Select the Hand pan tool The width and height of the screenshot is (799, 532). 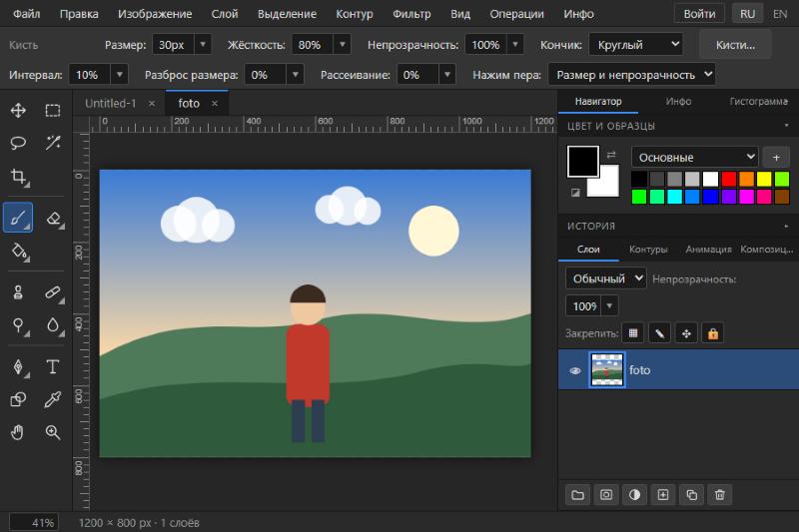pyautogui.click(x=18, y=433)
